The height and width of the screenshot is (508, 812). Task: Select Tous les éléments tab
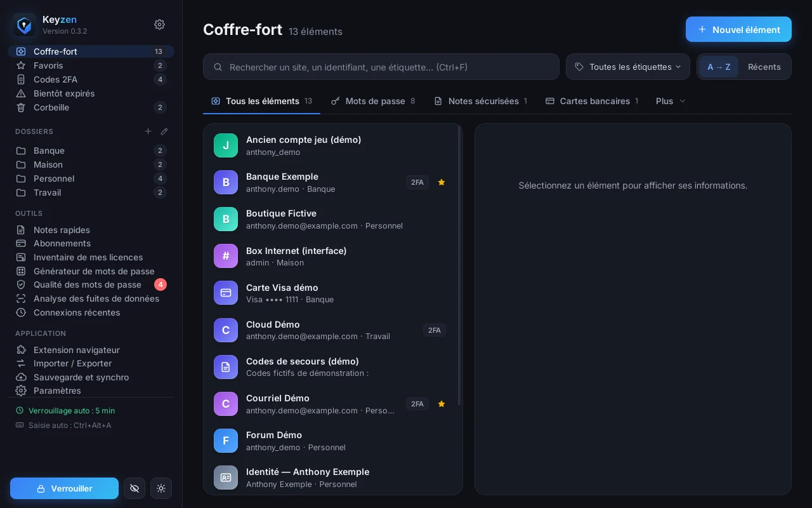pyautogui.click(x=261, y=101)
